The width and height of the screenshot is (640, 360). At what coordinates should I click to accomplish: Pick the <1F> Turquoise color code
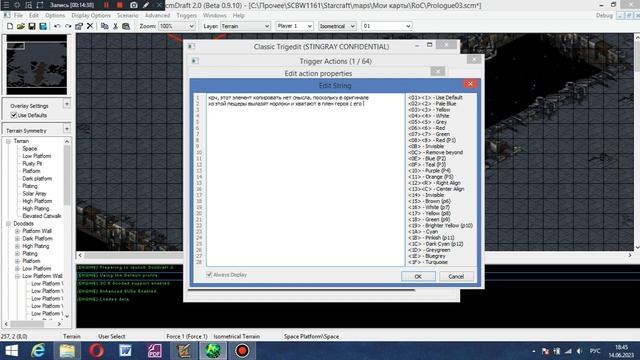(x=428, y=262)
